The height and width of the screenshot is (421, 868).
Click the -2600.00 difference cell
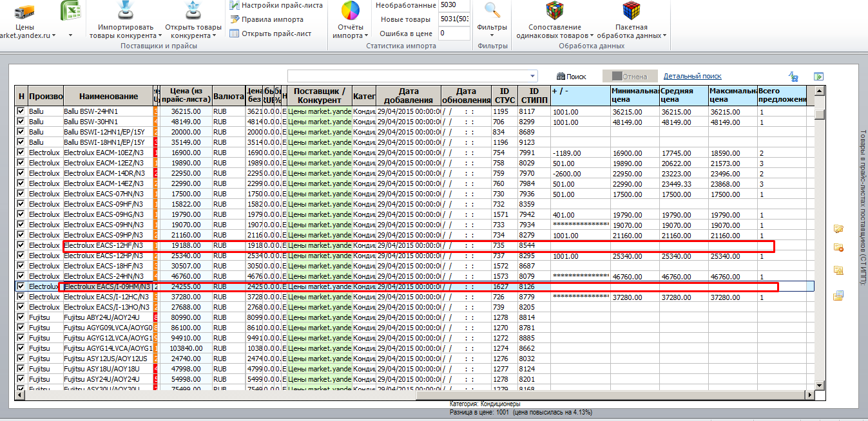pos(580,173)
